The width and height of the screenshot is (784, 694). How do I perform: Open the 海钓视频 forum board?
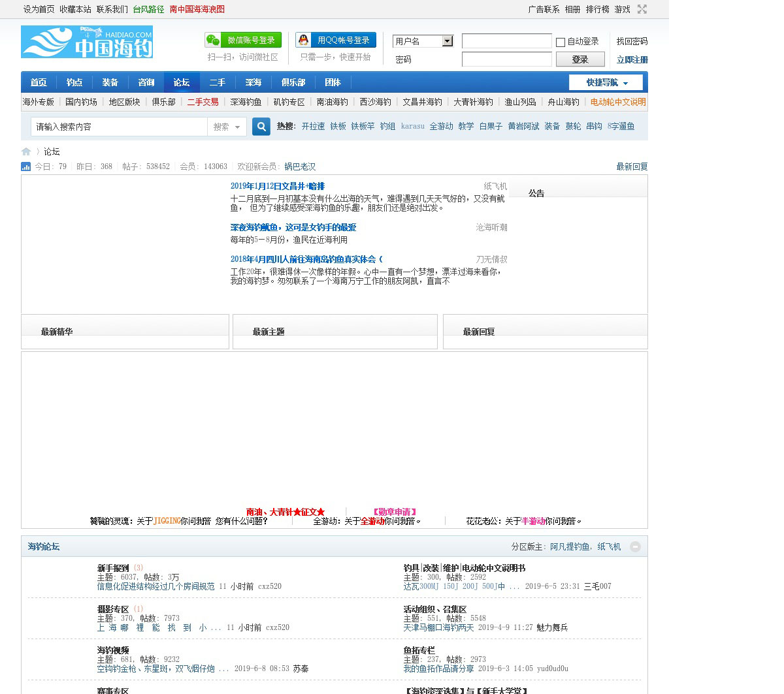(x=113, y=650)
